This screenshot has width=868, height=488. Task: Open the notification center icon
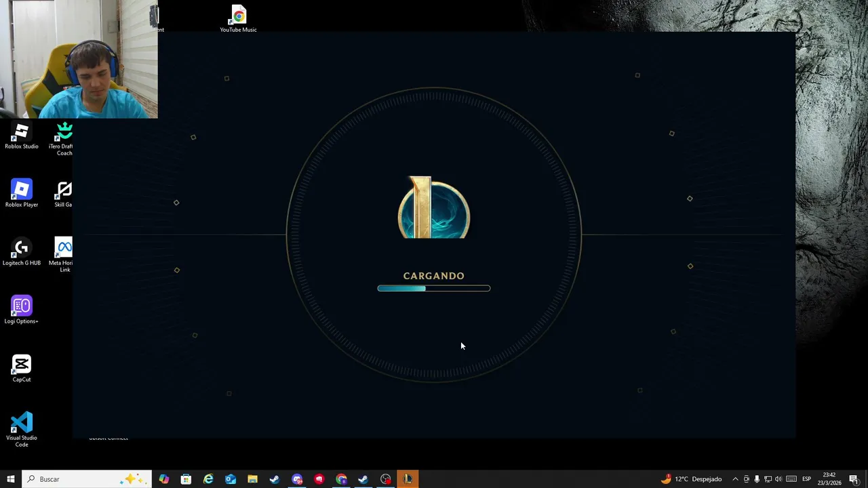click(x=854, y=479)
